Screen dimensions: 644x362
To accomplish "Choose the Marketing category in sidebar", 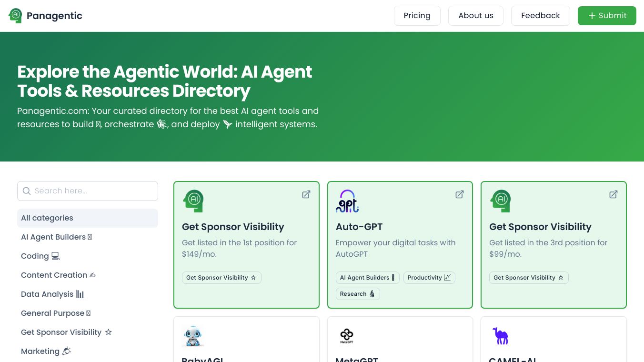I will click(x=46, y=352).
